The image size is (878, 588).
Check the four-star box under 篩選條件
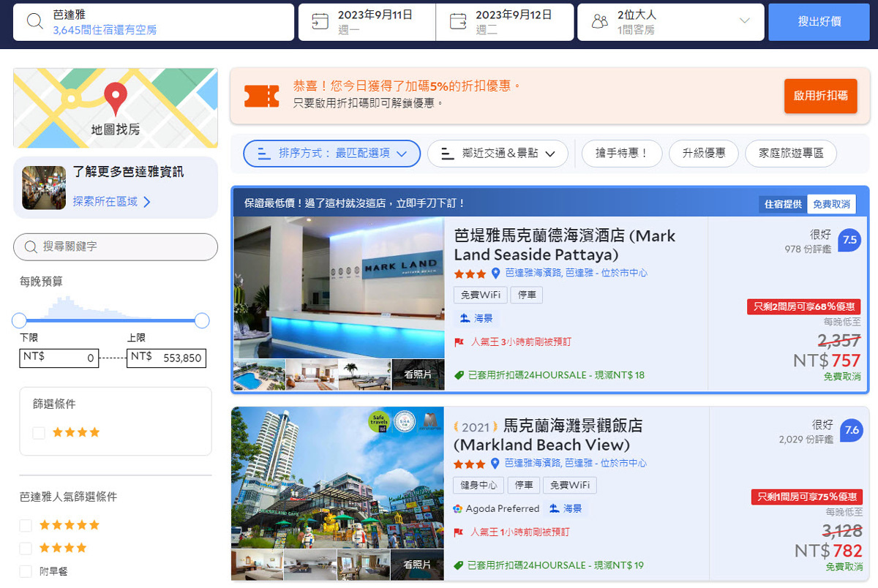pyautogui.click(x=39, y=433)
